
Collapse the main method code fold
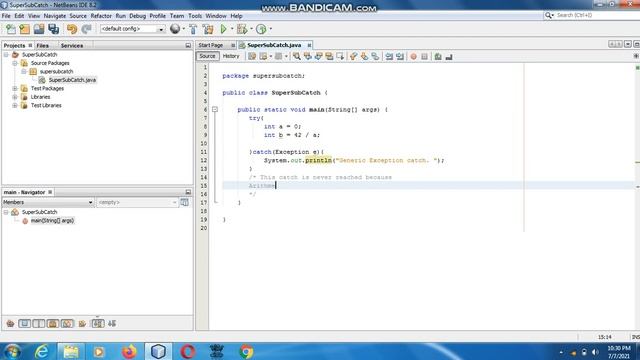[x=215, y=109]
